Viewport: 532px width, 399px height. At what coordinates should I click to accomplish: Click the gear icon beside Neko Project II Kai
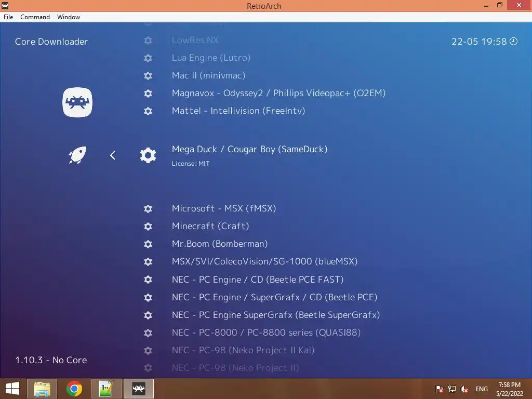click(x=148, y=351)
